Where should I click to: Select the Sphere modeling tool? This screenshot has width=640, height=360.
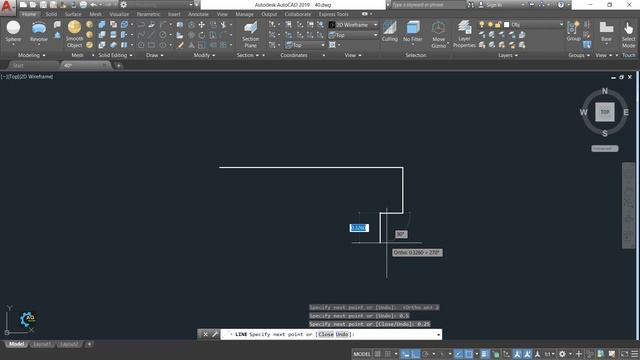click(x=13, y=32)
